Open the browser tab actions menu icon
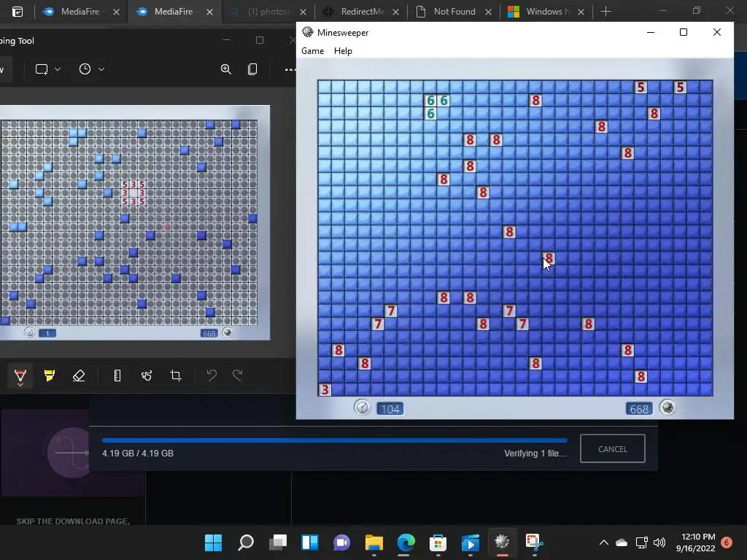The image size is (747, 560). pyautogui.click(x=18, y=12)
